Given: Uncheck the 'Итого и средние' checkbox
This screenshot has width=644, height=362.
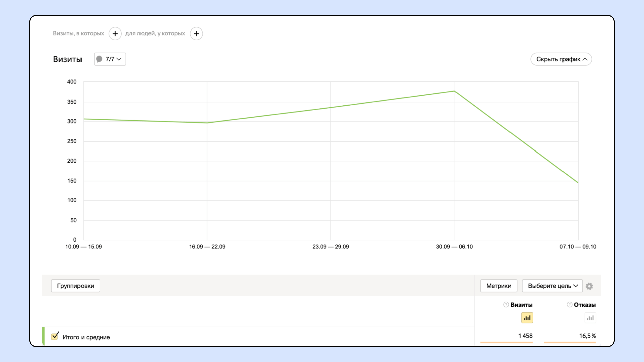Looking at the screenshot, I should tap(55, 336).
